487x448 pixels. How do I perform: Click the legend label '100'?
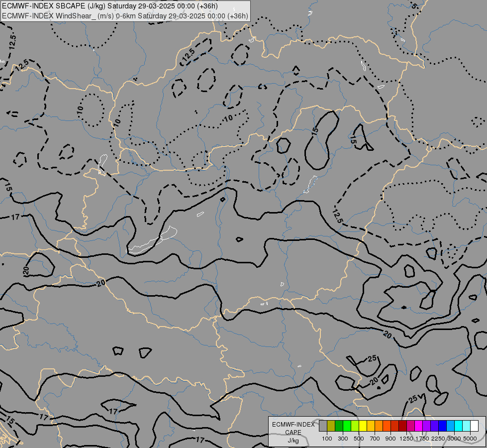[327, 439]
